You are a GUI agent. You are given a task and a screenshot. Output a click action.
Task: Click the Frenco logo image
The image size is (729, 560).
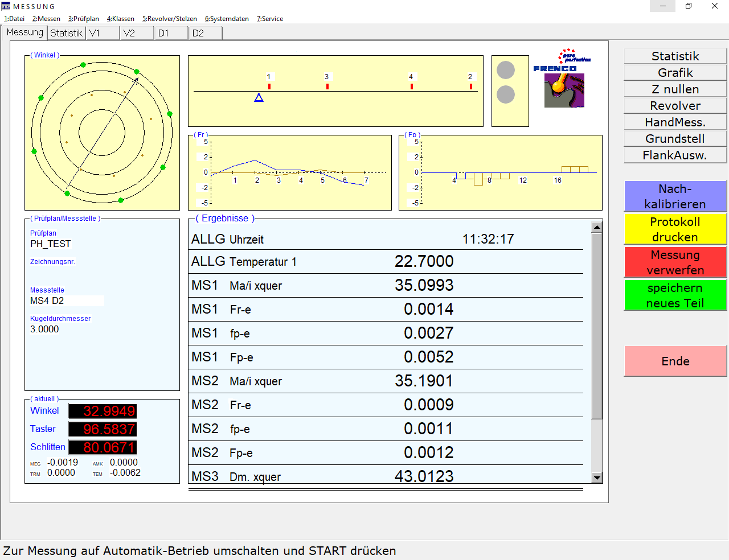[x=563, y=80]
